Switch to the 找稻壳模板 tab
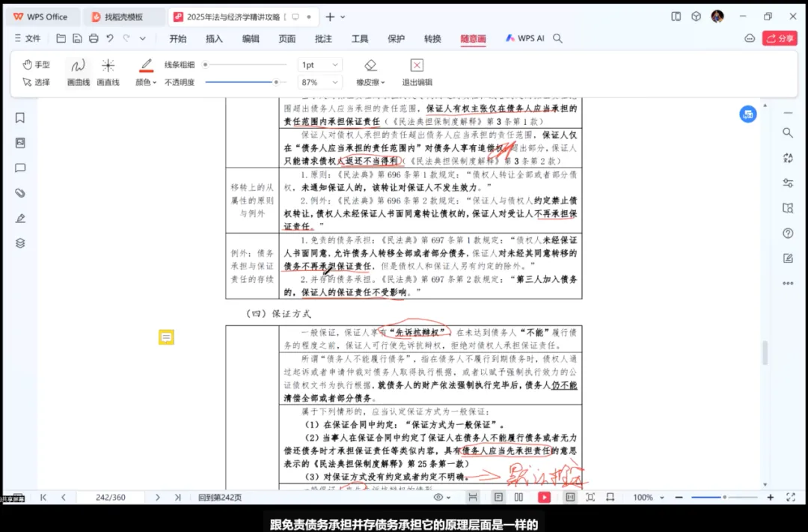This screenshot has height=532, width=808. (x=123, y=17)
